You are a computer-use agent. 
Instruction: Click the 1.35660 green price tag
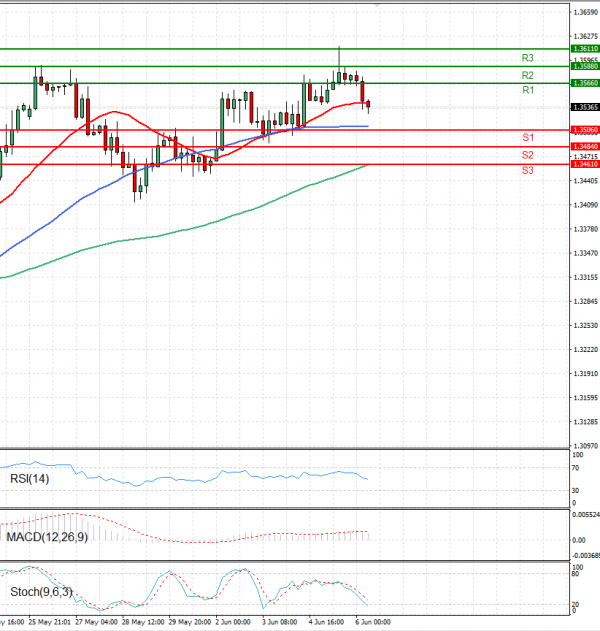point(585,83)
